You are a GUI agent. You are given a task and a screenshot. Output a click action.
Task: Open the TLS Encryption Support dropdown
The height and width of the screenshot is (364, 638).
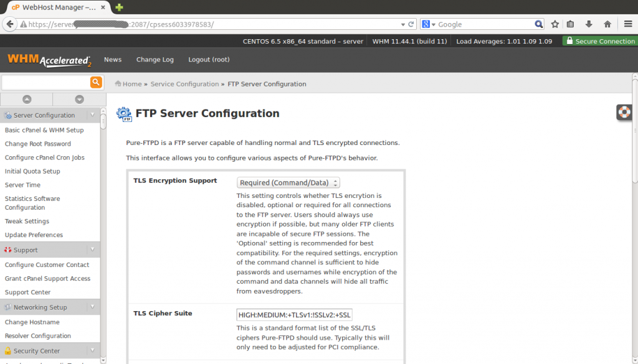coord(288,183)
